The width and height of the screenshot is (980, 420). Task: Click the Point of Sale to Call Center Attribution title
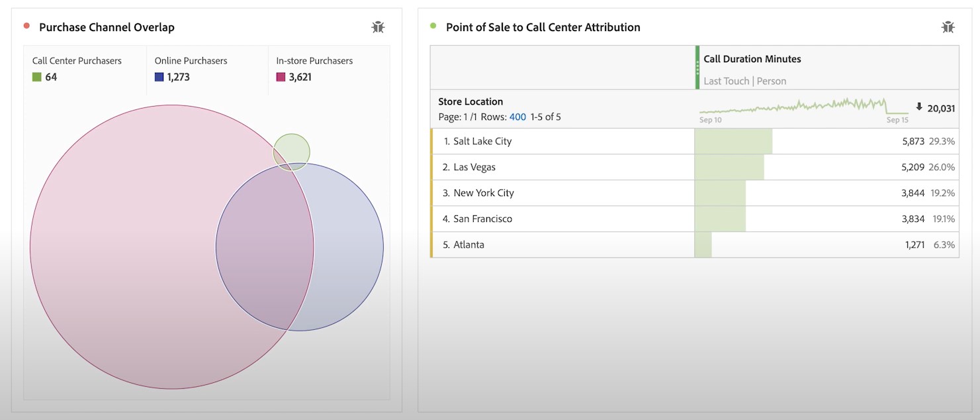[543, 27]
